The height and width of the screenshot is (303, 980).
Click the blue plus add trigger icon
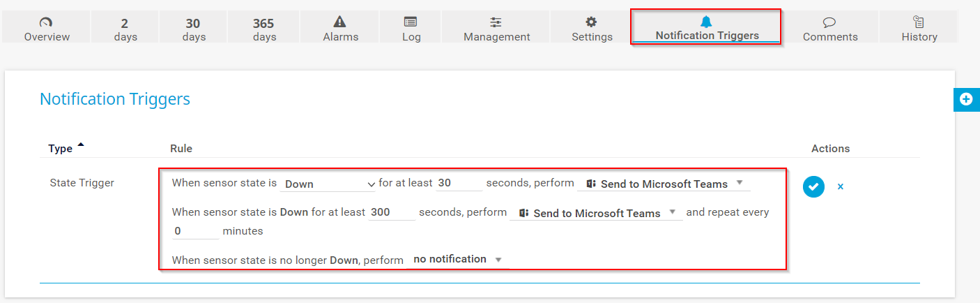point(966,99)
